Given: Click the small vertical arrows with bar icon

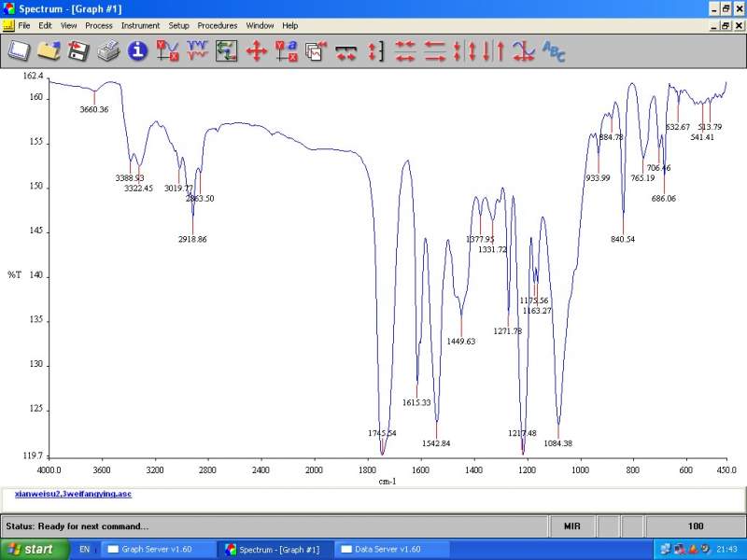Looking at the screenshot, I should (x=457, y=51).
